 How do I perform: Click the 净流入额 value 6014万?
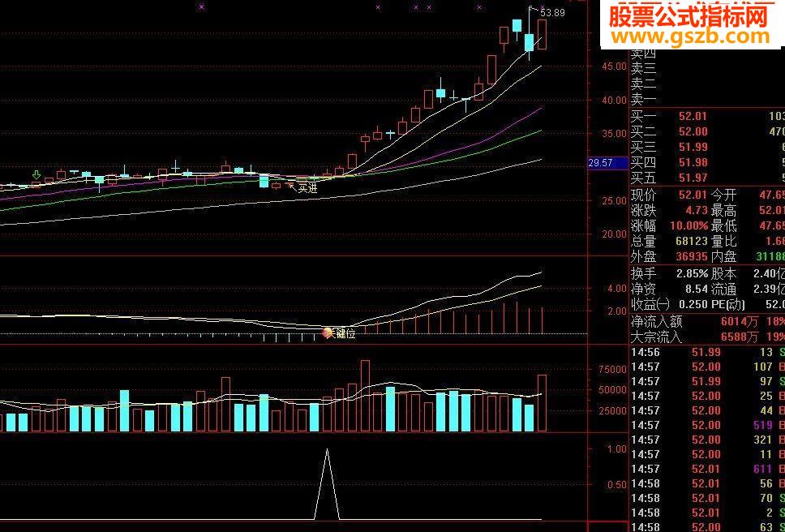738,321
